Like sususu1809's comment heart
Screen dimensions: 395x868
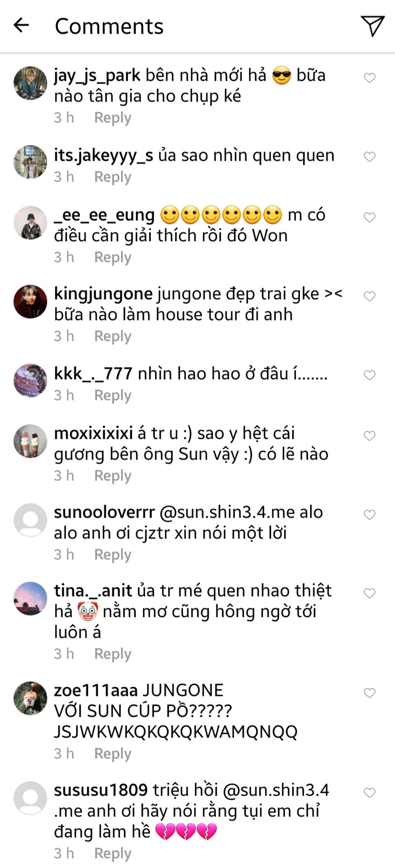pyautogui.click(x=370, y=793)
